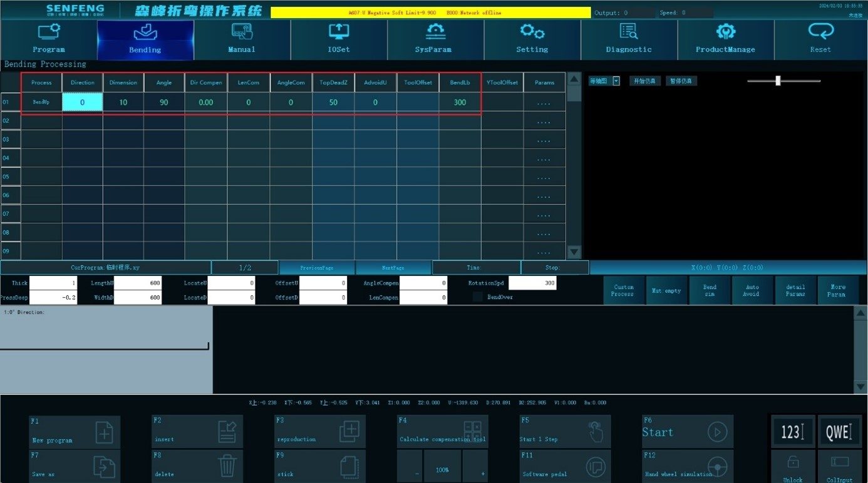Open the ProductManage section
868x483 pixels.
coord(725,39)
